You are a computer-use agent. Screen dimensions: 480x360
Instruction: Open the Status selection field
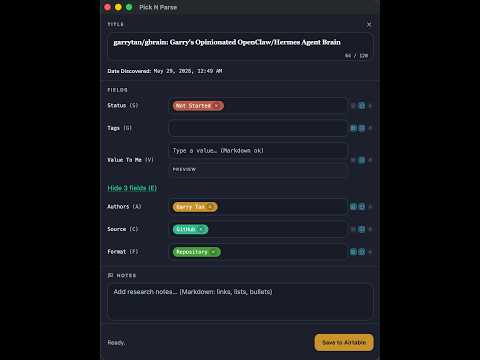click(258, 106)
